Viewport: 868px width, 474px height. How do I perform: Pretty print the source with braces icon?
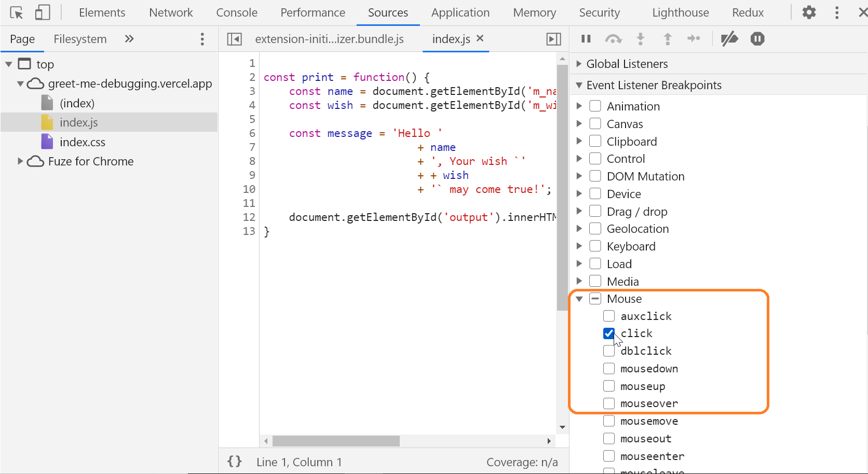coord(235,462)
